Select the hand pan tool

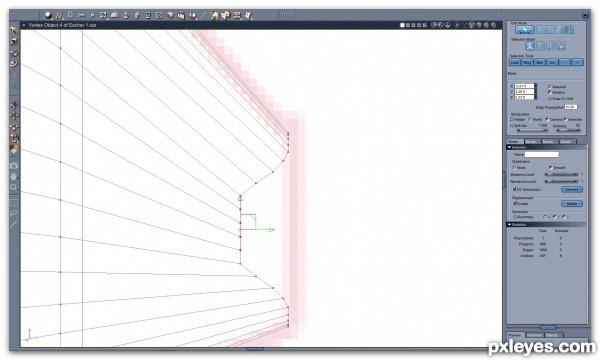(14, 176)
